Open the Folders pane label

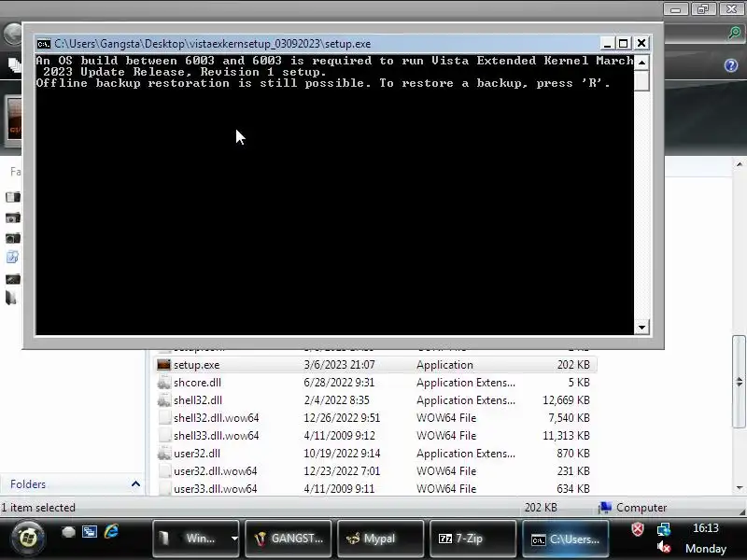(28, 483)
